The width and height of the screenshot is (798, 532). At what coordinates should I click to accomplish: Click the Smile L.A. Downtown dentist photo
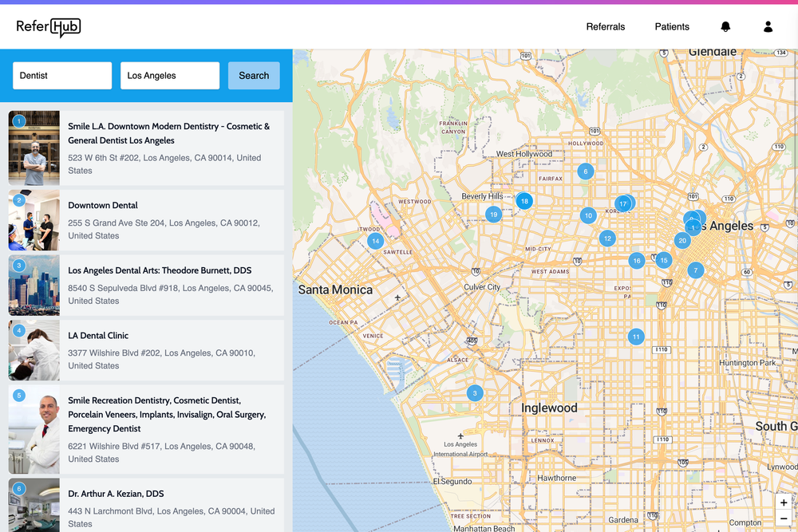pyautogui.click(x=34, y=148)
